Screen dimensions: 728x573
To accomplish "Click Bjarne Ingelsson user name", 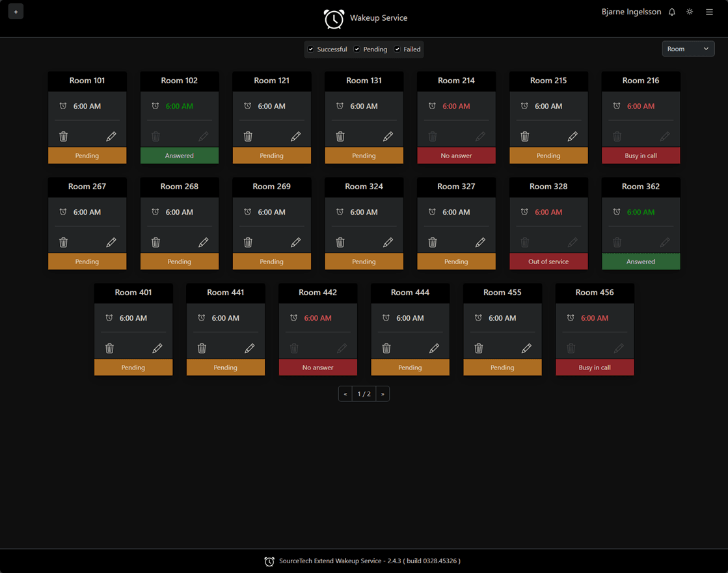I will point(630,12).
